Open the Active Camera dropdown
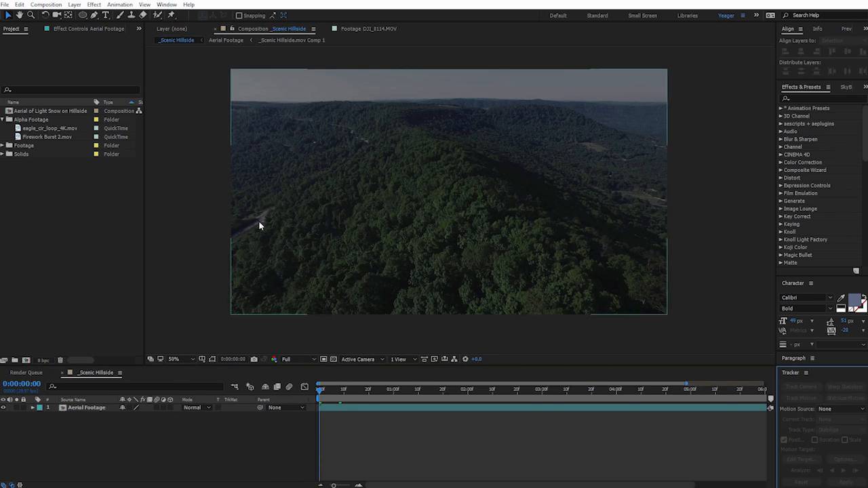 362,359
